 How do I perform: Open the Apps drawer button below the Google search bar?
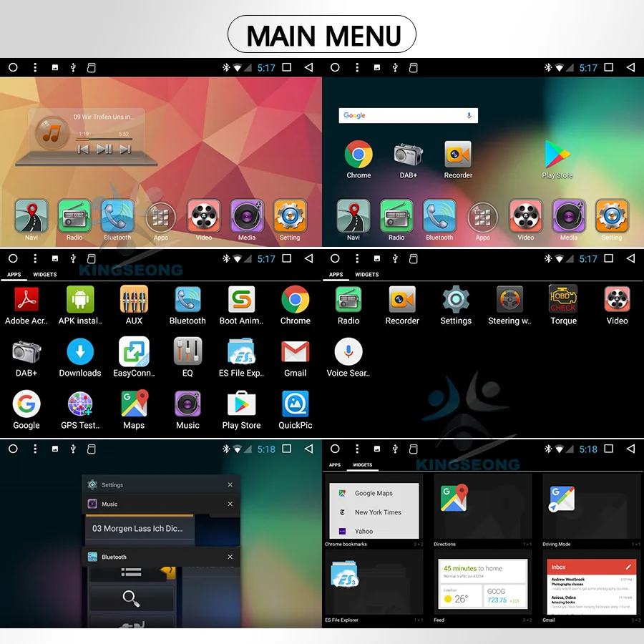(x=482, y=218)
